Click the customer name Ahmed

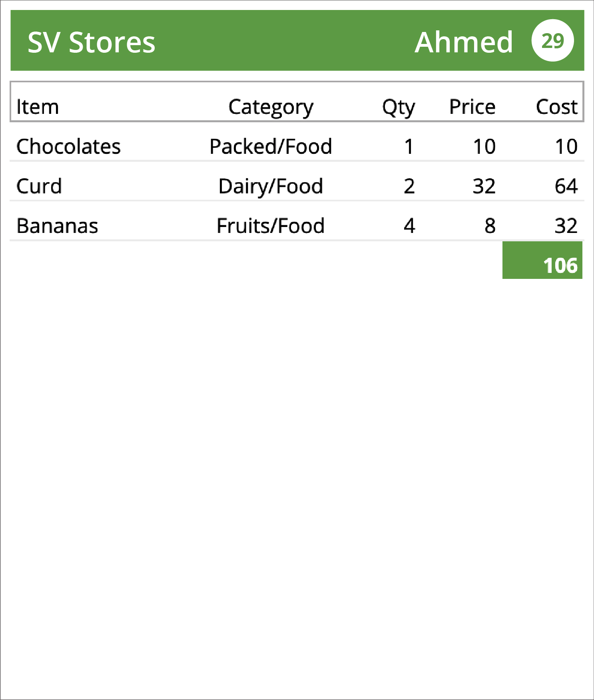(x=464, y=42)
